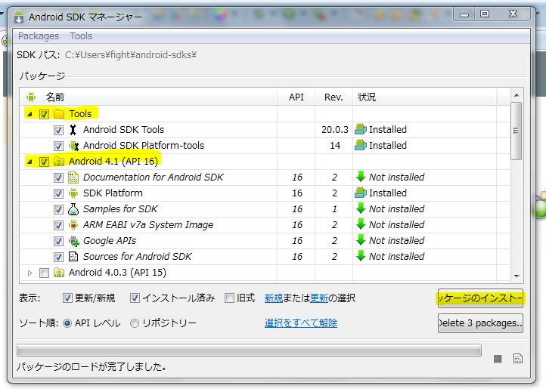Viewport: 546px width, 392px height.
Task: Click the scroll up arrow of package list
Action: click(x=517, y=95)
